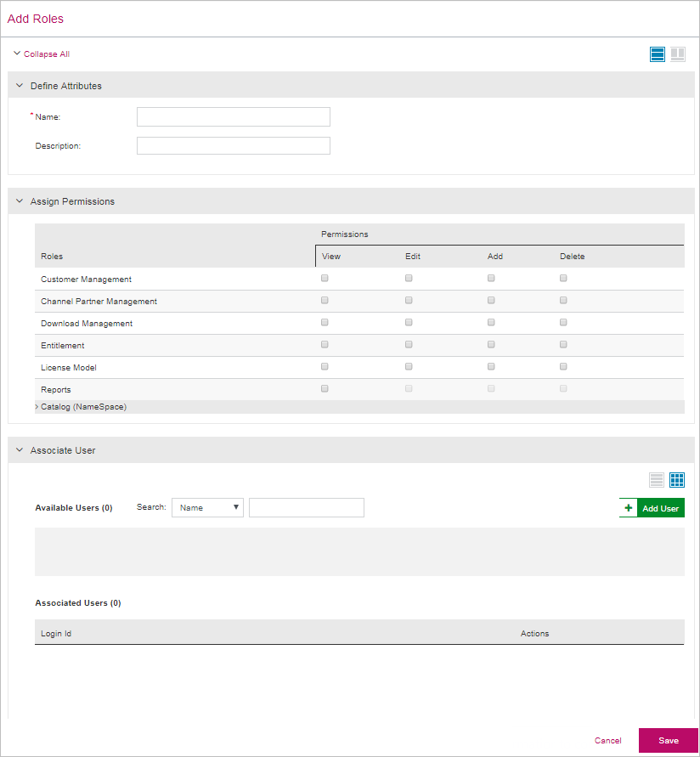Image resolution: width=700 pixels, height=757 pixels.
Task: Select list view icon in Associate User
Action: click(x=657, y=480)
